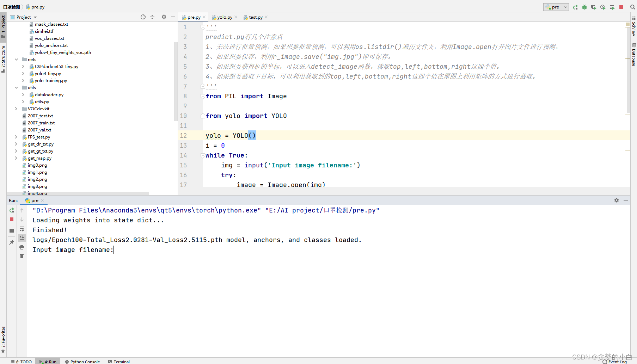Toggle the Database side panel

click(x=634, y=55)
